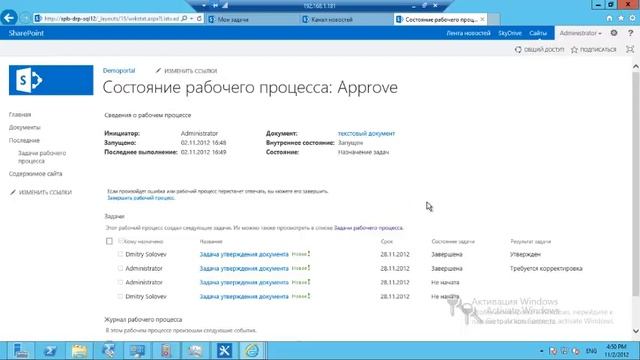640x360 pixels.
Task: Click the page scrollbar down arrow
Action: coord(636,331)
